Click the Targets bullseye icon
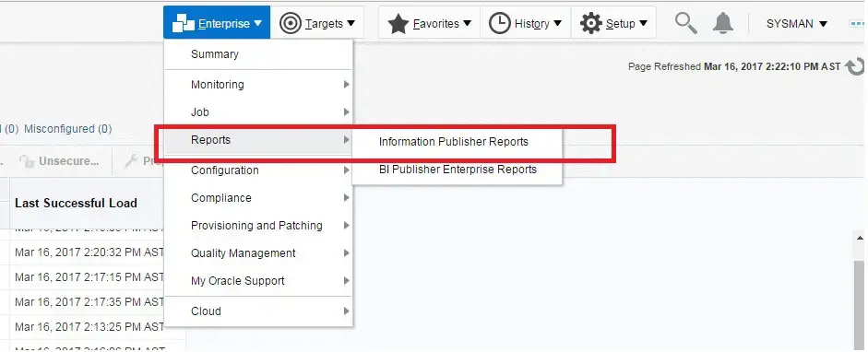The width and height of the screenshot is (868, 352). click(290, 24)
